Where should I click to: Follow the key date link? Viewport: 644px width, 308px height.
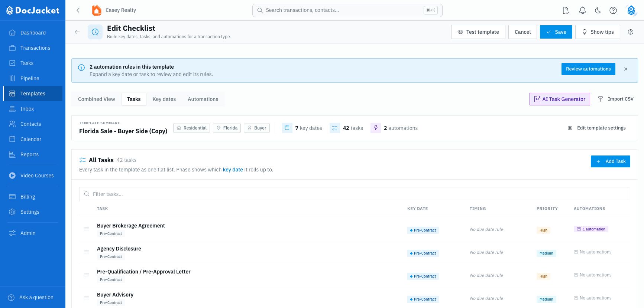233,170
